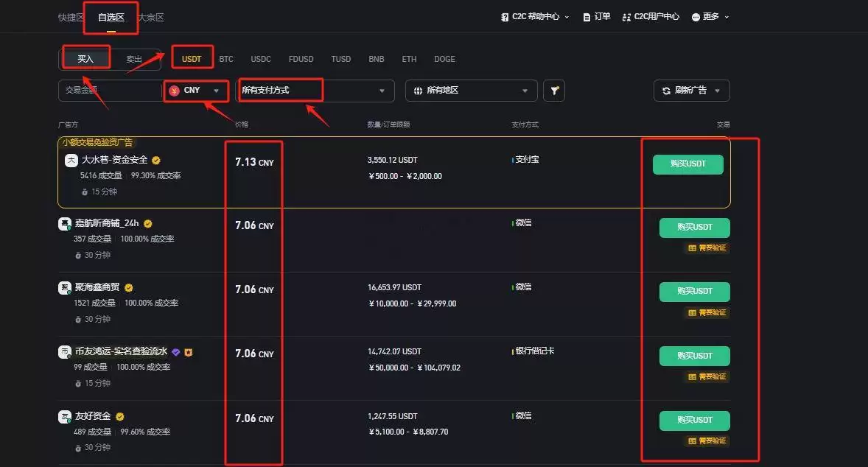
Task: Open the 所有支付方式 payment method dropdown
Action: [317, 90]
